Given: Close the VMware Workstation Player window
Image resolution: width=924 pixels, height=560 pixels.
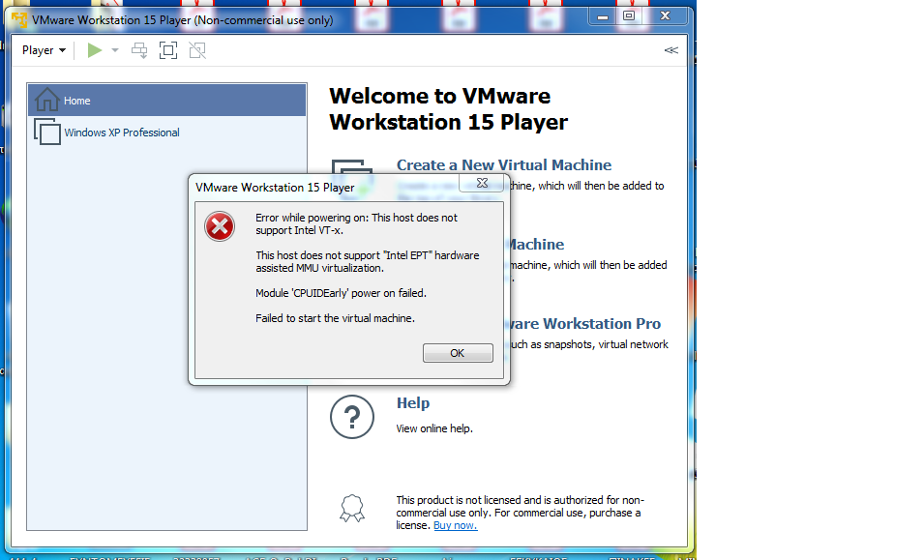Looking at the screenshot, I should tap(666, 15).
